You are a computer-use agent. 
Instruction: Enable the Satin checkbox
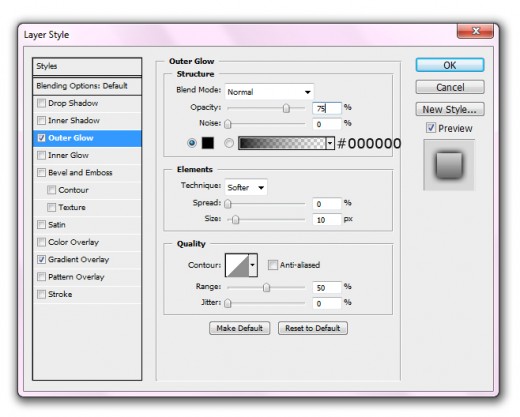41,225
